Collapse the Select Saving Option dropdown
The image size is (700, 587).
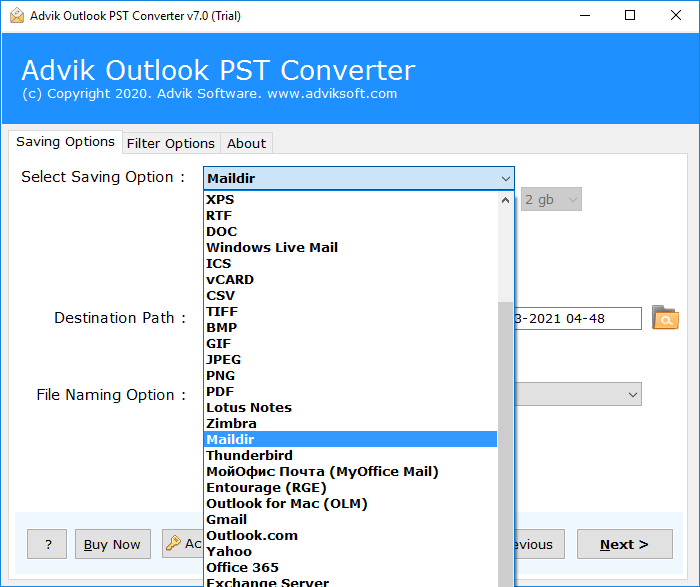505,179
